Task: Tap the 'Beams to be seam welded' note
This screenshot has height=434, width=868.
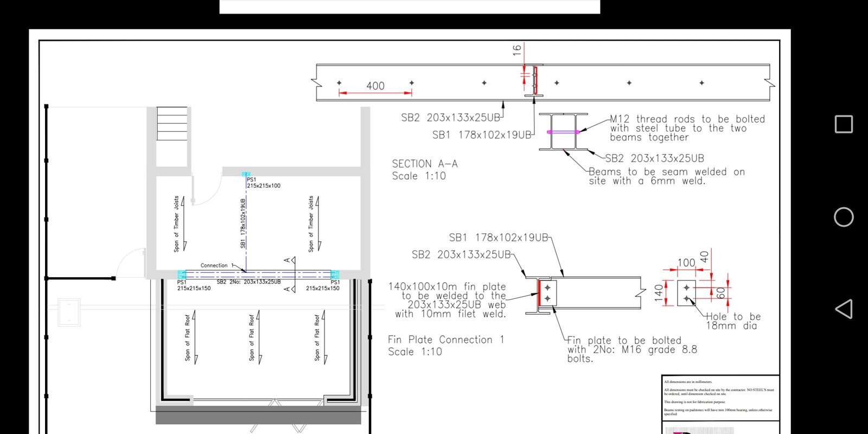Action: 666,176
